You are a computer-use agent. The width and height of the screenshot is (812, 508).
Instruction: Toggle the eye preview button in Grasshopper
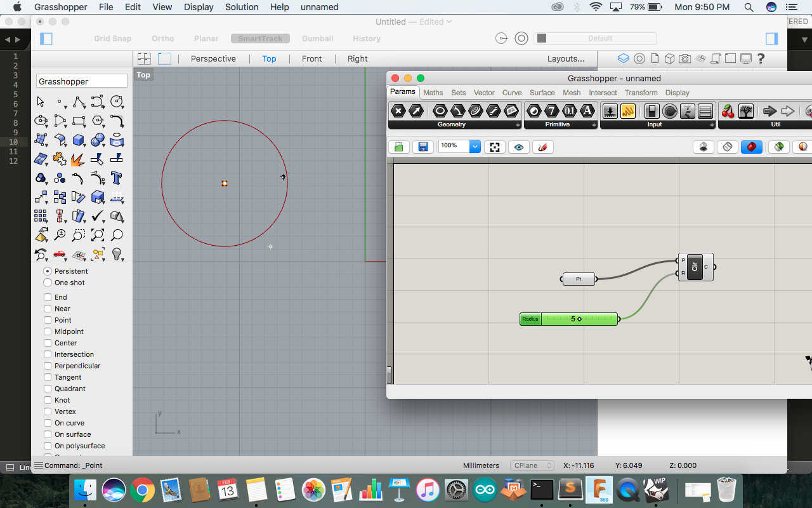pos(519,147)
